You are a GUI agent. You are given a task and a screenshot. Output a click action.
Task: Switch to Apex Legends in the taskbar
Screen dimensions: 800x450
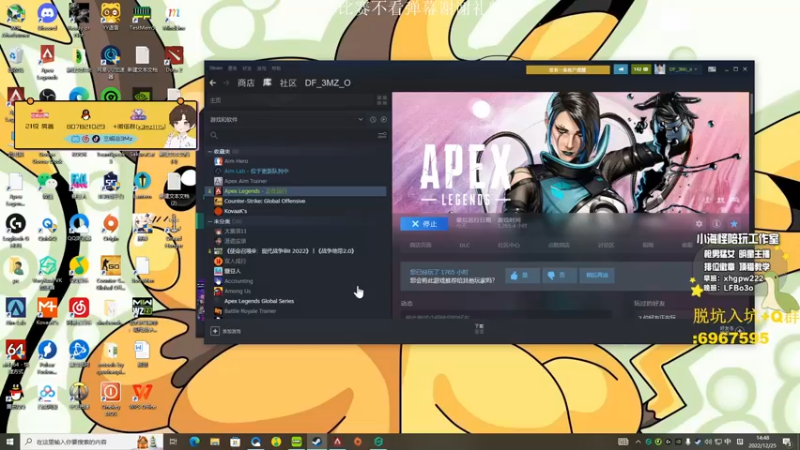point(337,441)
